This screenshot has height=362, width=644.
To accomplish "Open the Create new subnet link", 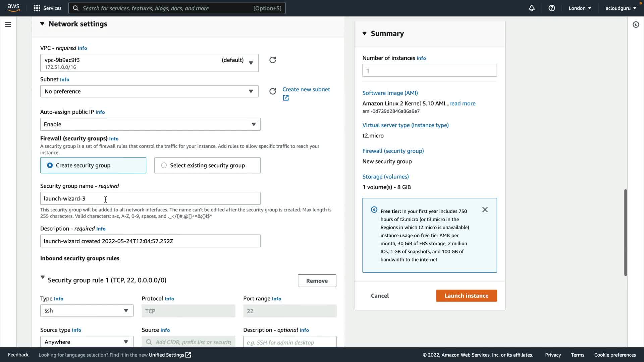I will coord(306,89).
